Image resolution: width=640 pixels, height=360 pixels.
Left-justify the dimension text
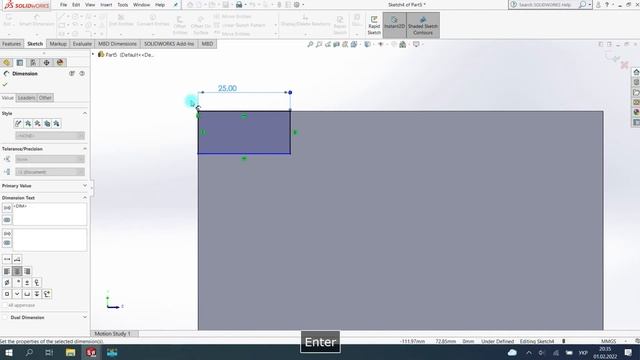[x=7, y=271]
